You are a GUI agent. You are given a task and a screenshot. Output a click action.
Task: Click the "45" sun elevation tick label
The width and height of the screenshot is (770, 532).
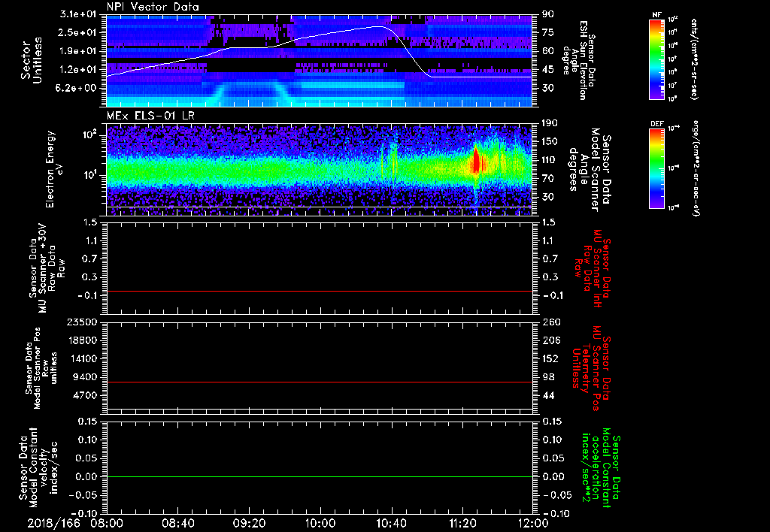(x=547, y=70)
